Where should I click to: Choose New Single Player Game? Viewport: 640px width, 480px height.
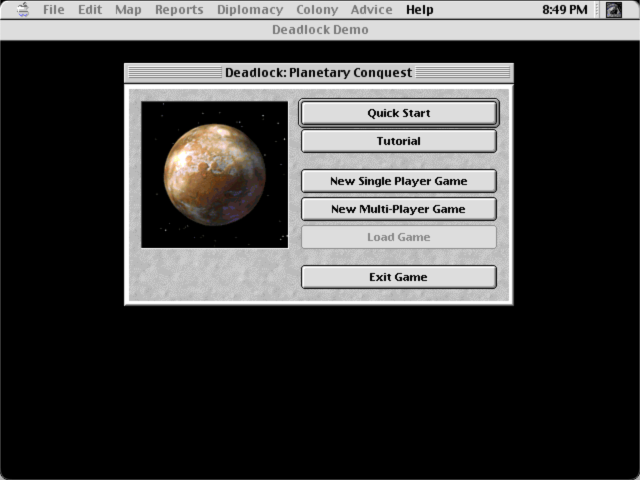point(399,181)
